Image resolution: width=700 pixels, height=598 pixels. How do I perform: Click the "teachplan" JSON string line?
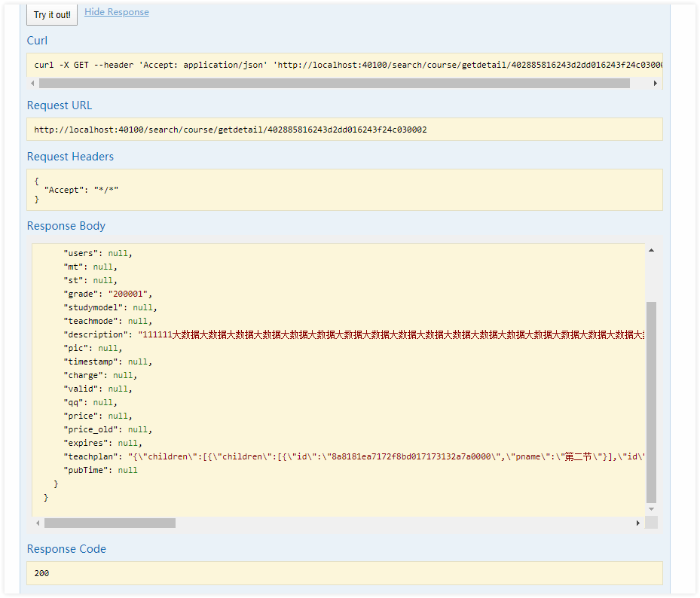click(353, 456)
